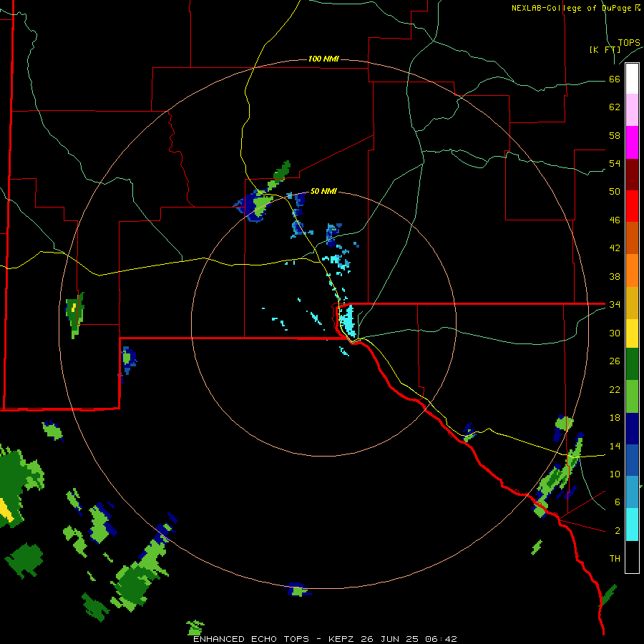
Task: Click the 100 NMI range ring label
Action: pyautogui.click(x=323, y=59)
